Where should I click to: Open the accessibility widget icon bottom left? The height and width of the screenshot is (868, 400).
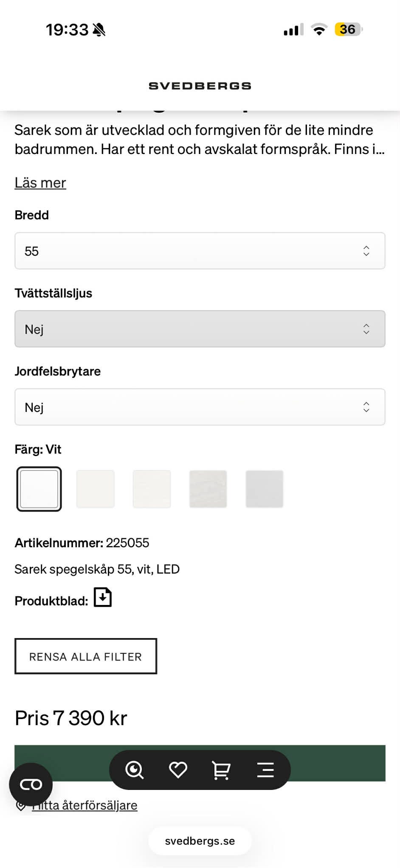click(x=31, y=784)
